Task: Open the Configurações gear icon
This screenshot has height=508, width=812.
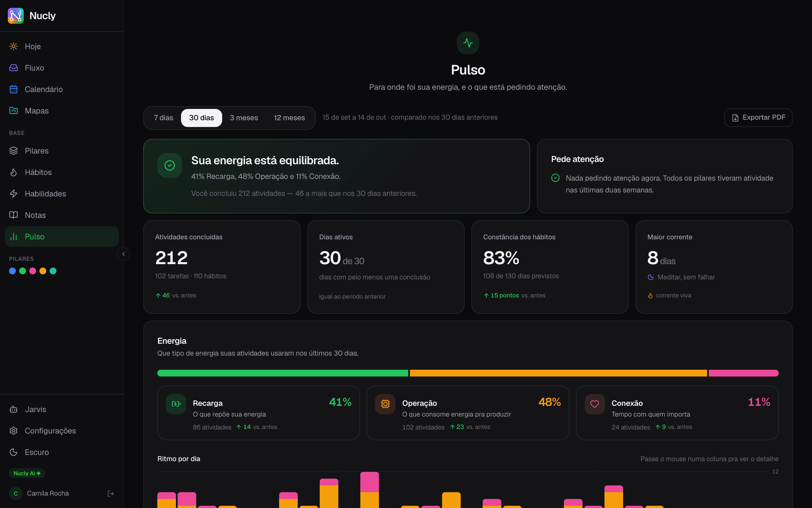Action: (x=14, y=431)
